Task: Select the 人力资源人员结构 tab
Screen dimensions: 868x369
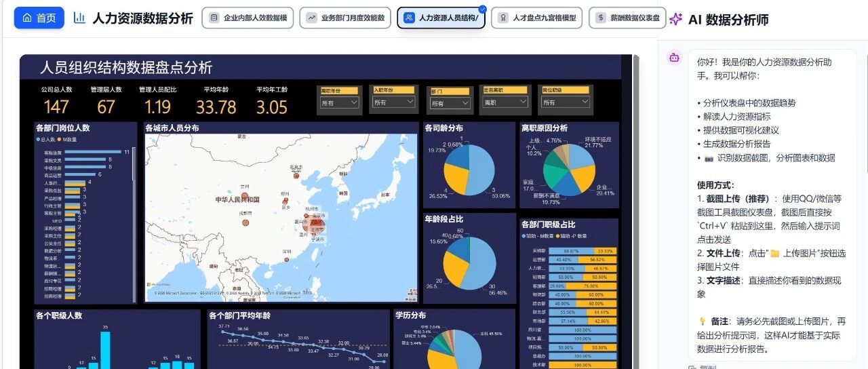Action: point(441,18)
